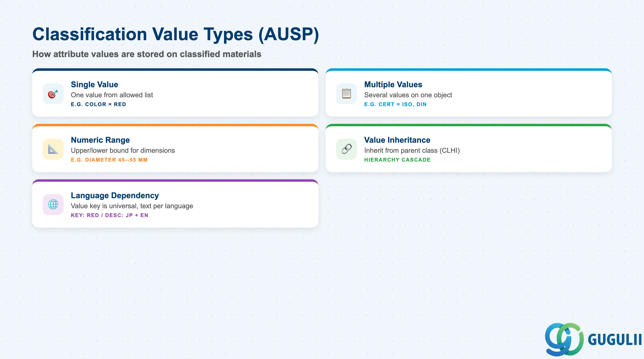Viewport: 644px width, 359px height.
Task: Click 'Several values on one object' text
Action: tap(408, 95)
